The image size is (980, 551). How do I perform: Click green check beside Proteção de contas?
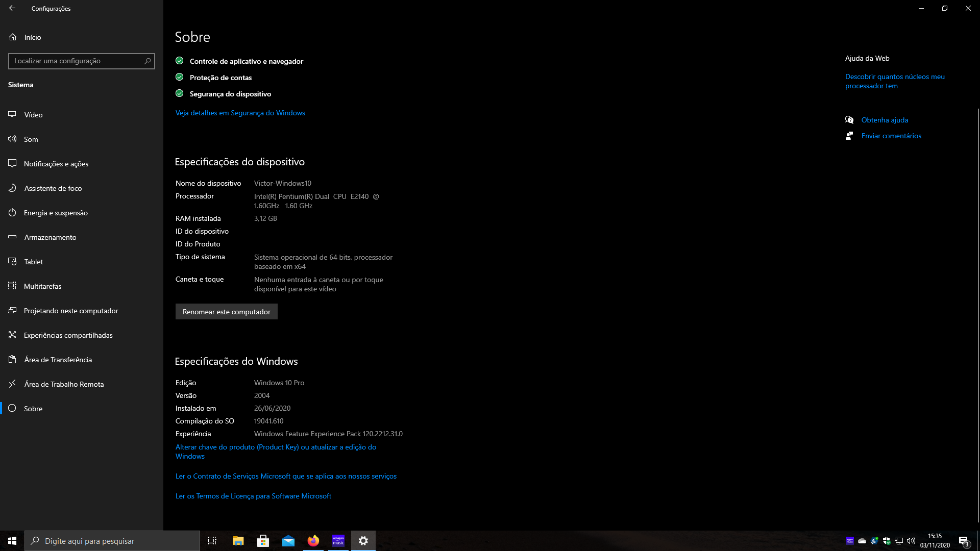179,77
